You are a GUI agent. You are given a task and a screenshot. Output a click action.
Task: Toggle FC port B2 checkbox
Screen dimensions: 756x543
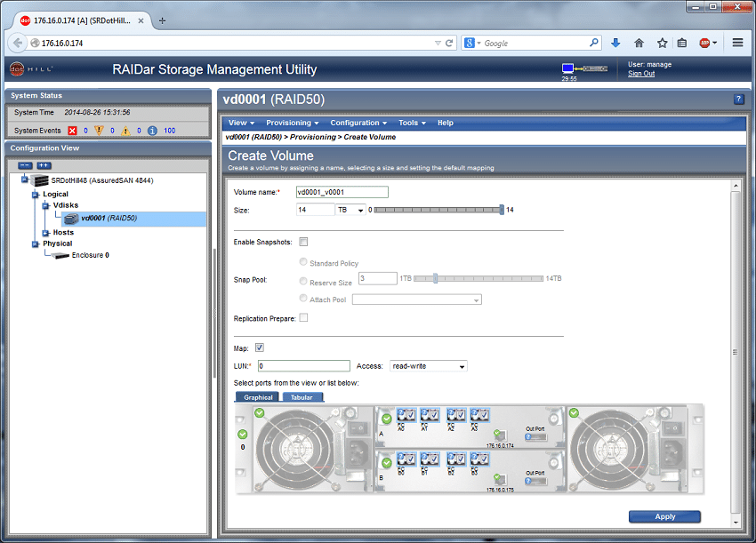coord(461,459)
